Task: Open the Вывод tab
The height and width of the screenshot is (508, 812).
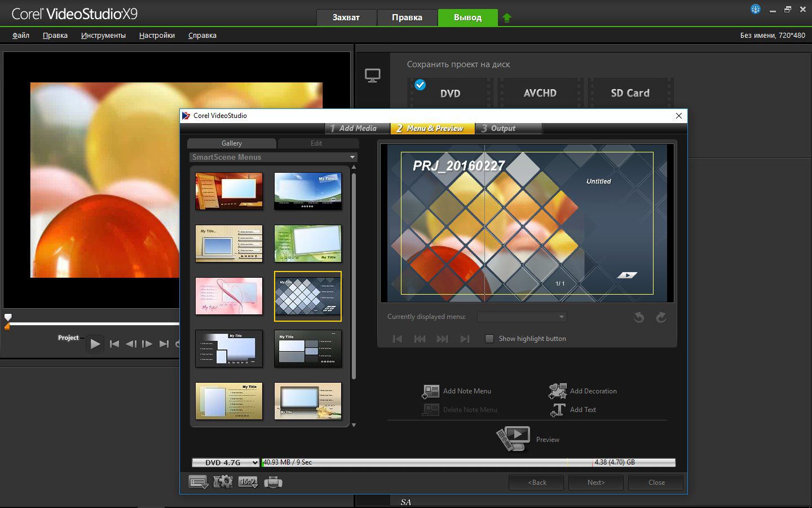Action: coord(468,17)
